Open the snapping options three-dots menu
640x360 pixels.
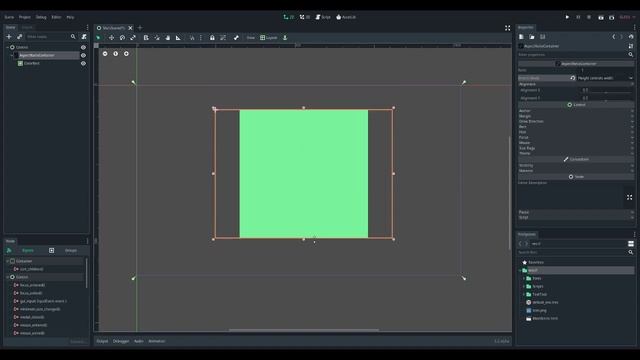click(x=201, y=38)
